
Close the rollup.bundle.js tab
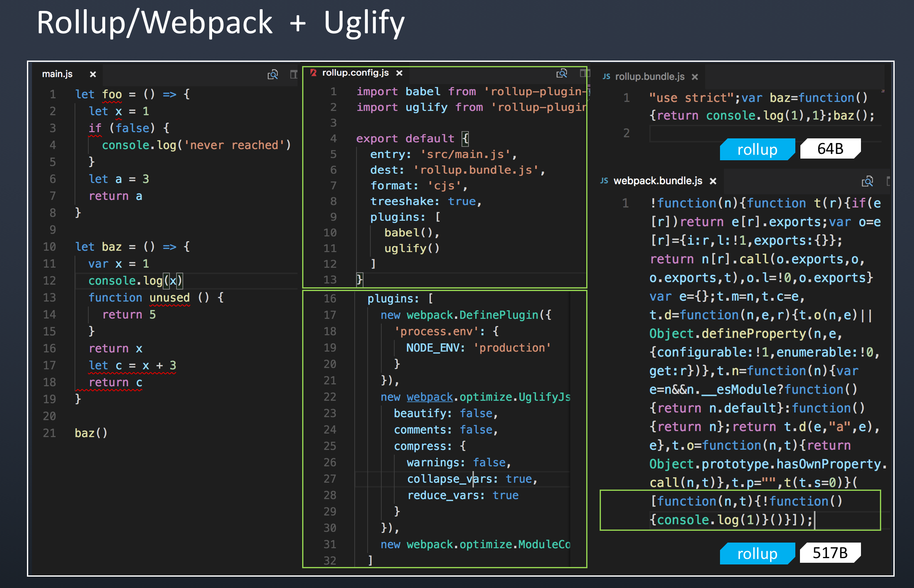point(695,77)
